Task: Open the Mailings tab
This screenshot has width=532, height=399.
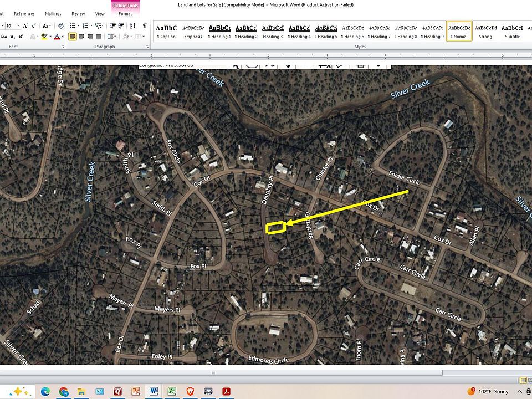Action: coord(53,13)
